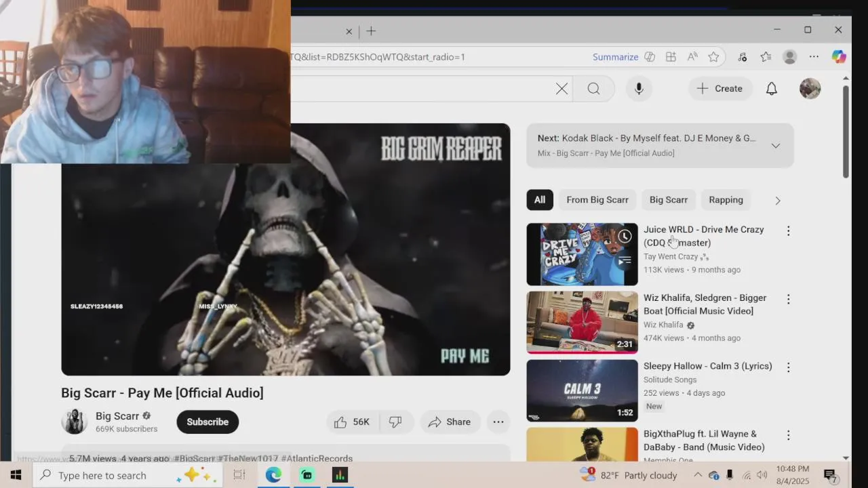Dislike the Pay Me video
868x488 pixels.
click(395, 422)
